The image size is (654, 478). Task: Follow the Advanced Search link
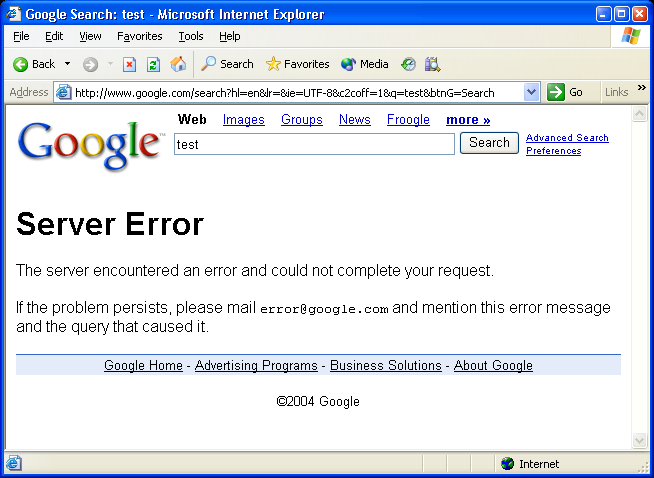[x=567, y=138]
